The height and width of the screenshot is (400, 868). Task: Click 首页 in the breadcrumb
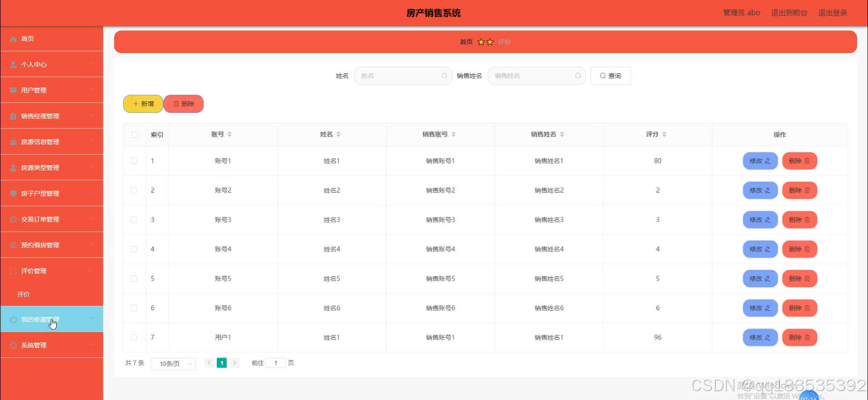click(x=466, y=42)
